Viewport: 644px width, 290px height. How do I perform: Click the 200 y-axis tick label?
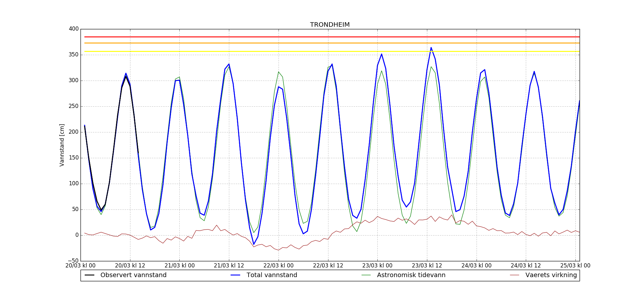(74, 132)
